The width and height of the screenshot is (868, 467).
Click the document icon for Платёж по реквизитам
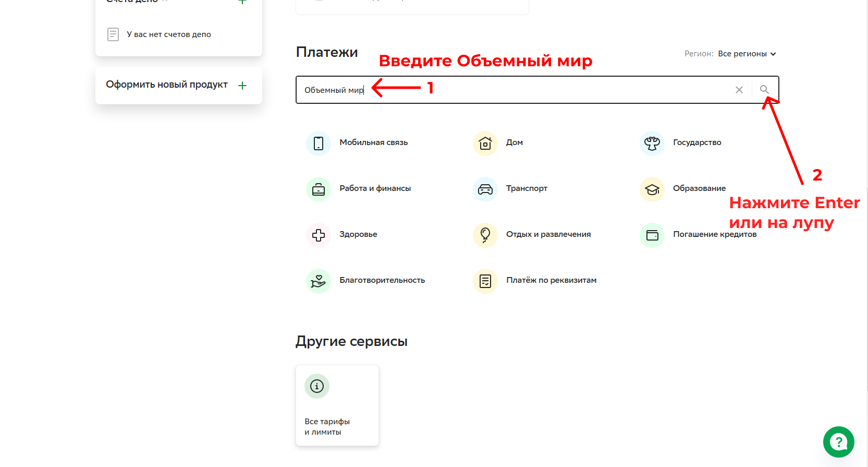(485, 281)
